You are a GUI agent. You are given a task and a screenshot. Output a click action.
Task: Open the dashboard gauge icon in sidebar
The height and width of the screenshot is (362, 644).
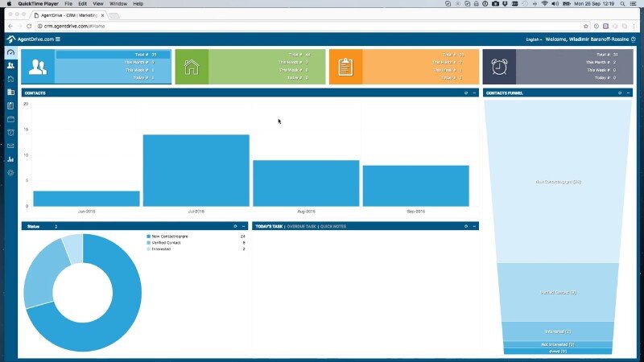click(x=10, y=52)
